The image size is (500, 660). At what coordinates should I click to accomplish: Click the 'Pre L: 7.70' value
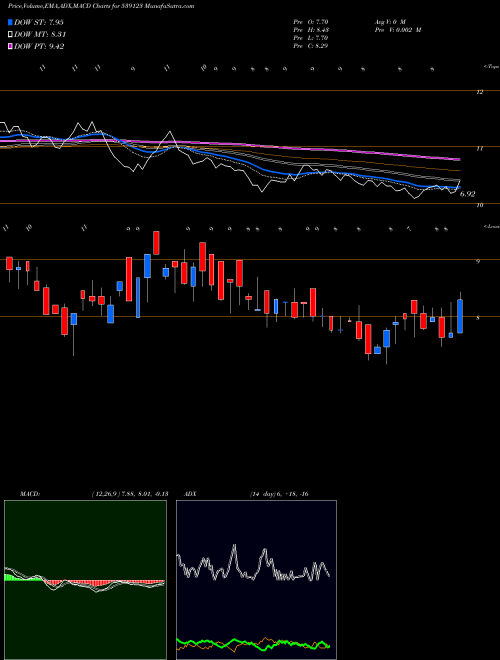(x=311, y=38)
